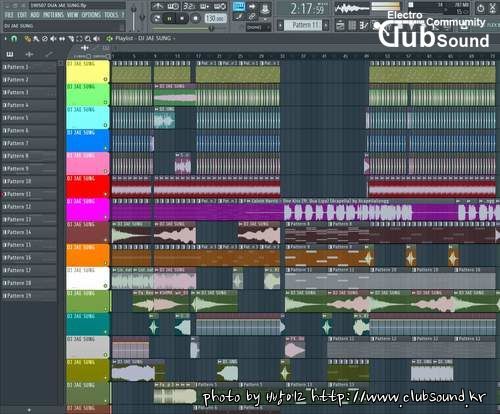Viewport: 500px width, 414px height.
Task: Mute the blue track
Action: [106, 148]
